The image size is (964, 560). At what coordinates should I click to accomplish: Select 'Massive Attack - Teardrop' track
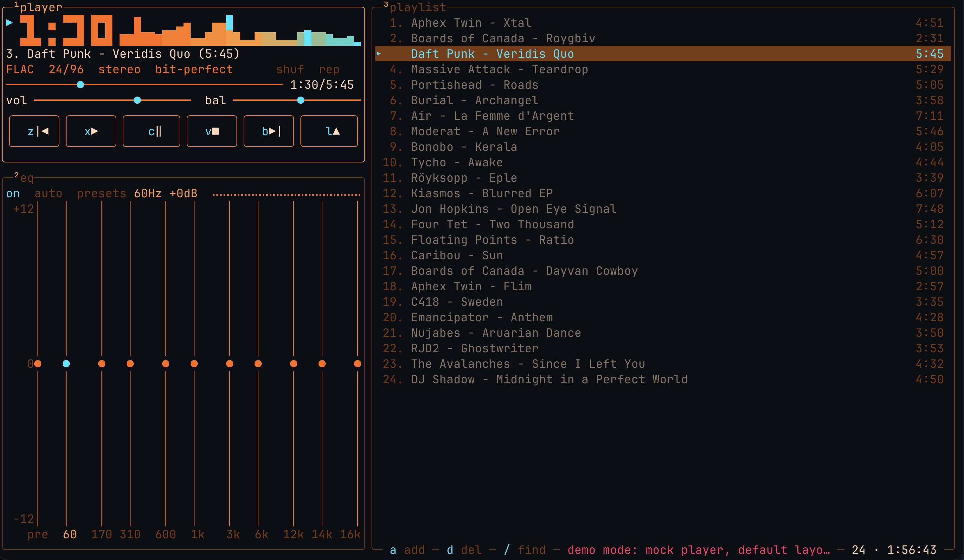click(x=663, y=69)
